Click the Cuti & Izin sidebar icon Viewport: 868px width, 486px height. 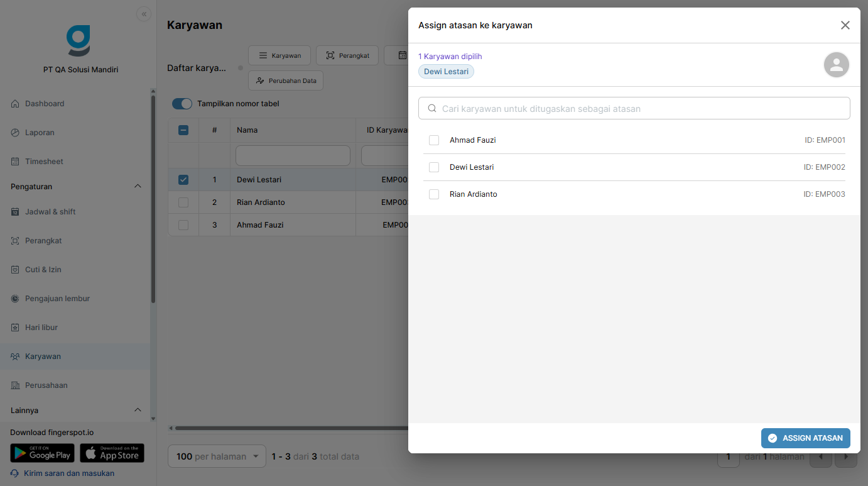[x=15, y=270]
